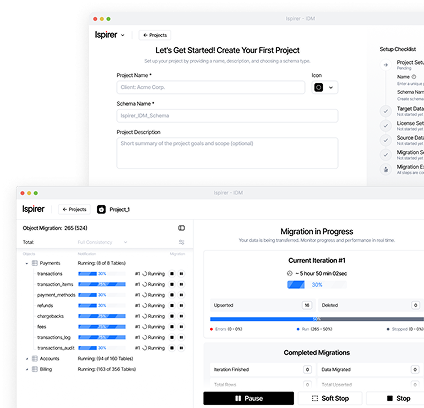Toggle the sidebar panel icon beside Object Migration
424x408 pixels.
181,228
